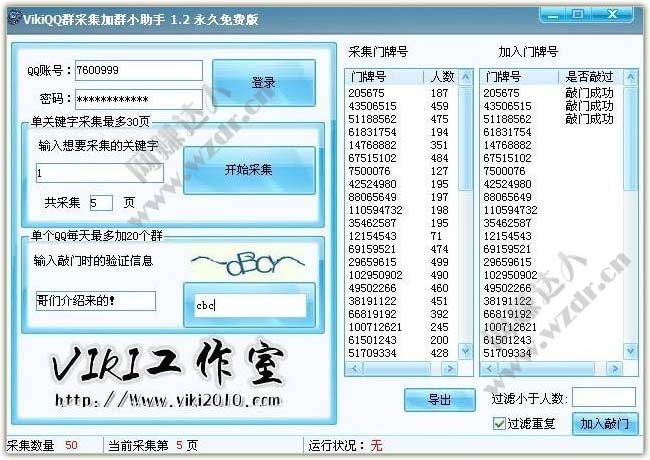Click the keyword input containing 1
The image size is (650, 460).
[100, 173]
